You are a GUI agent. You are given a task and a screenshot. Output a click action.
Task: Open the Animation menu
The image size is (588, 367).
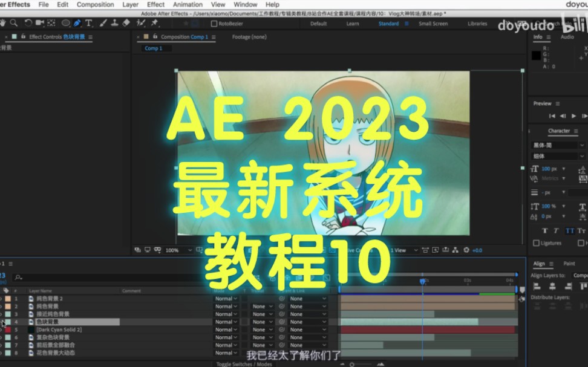tap(188, 4)
